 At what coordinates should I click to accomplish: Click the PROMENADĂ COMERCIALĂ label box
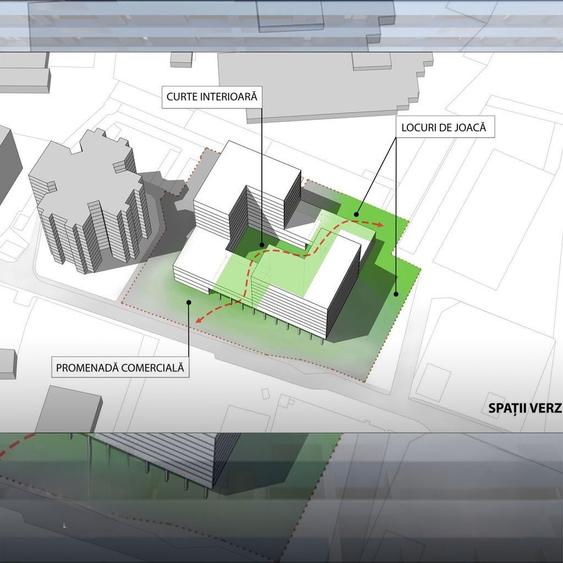(120, 367)
